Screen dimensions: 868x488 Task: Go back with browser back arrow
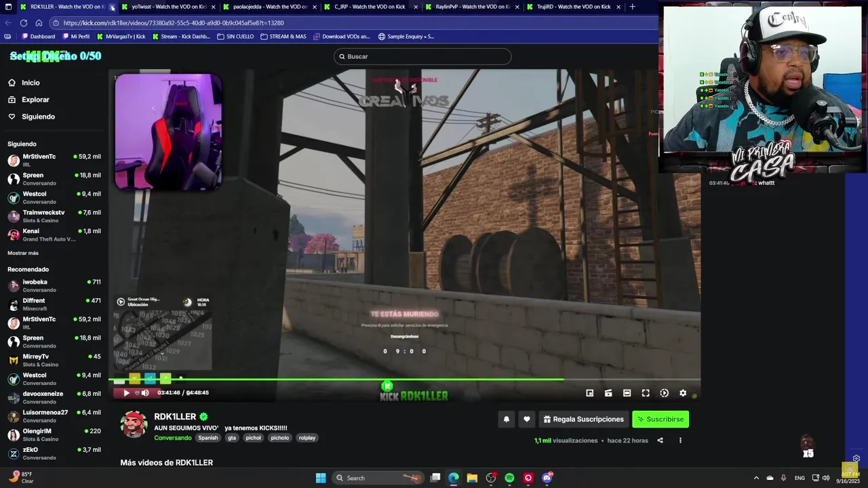click(8, 23)
